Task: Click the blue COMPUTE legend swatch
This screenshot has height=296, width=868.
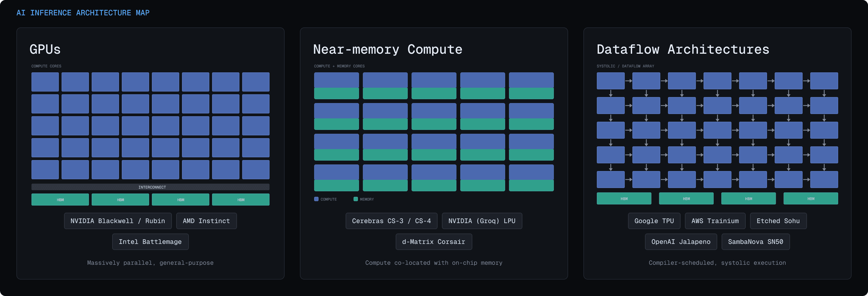Action: point(316,199)
